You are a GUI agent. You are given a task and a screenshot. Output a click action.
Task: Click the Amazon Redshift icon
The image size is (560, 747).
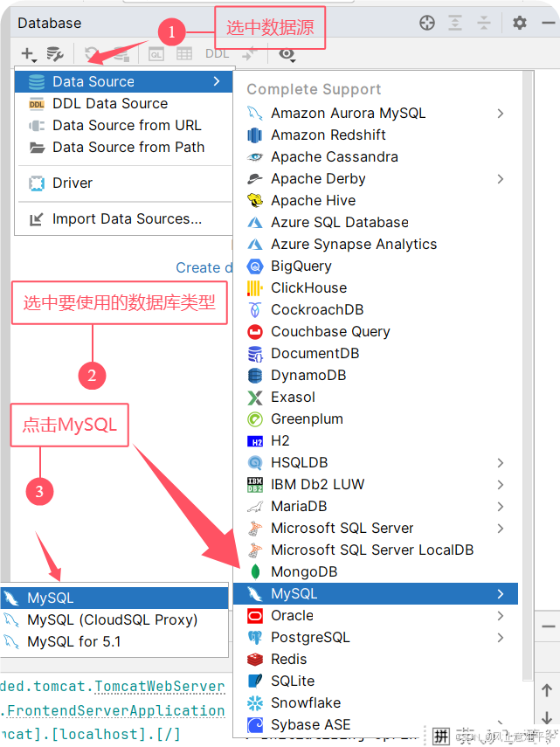click(255, 135)
